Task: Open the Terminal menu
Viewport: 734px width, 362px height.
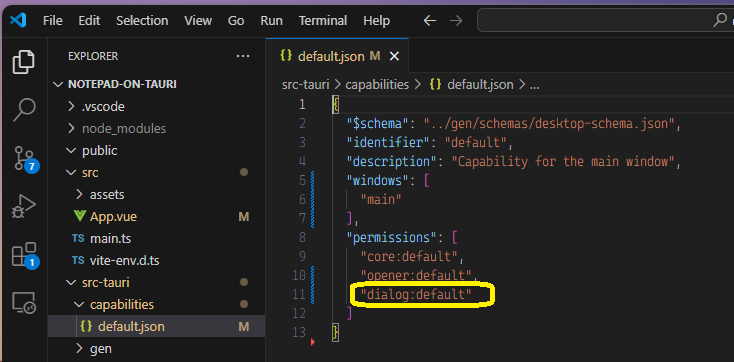Action: [323, 21]
